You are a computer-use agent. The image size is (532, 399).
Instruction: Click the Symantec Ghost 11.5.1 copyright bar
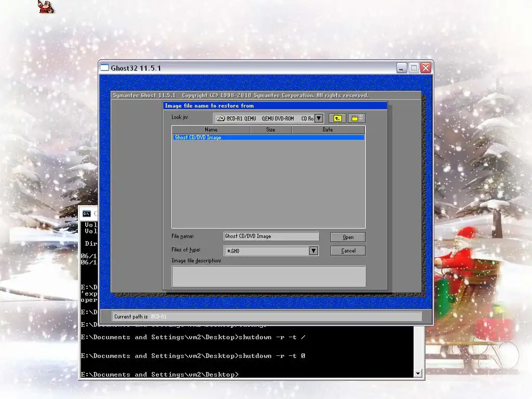click(266, 96)
